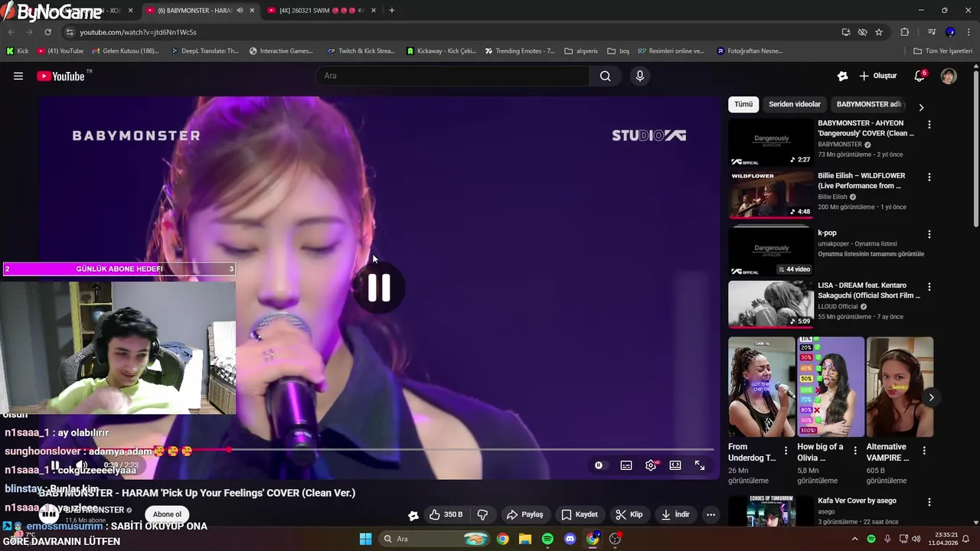Open options for the Alternative VAMPIRE short
This screenshot has height=551, width=980.
click(924, 451)
